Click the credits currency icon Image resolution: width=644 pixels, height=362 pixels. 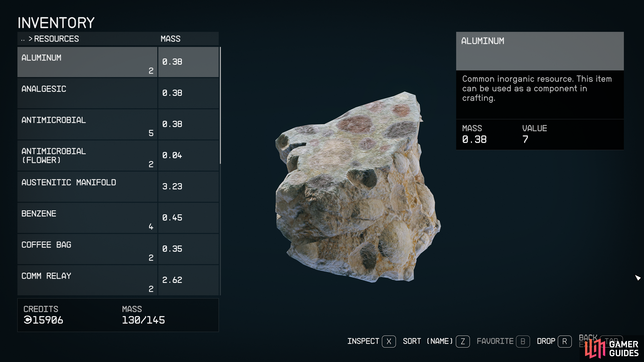click(28, 320)
